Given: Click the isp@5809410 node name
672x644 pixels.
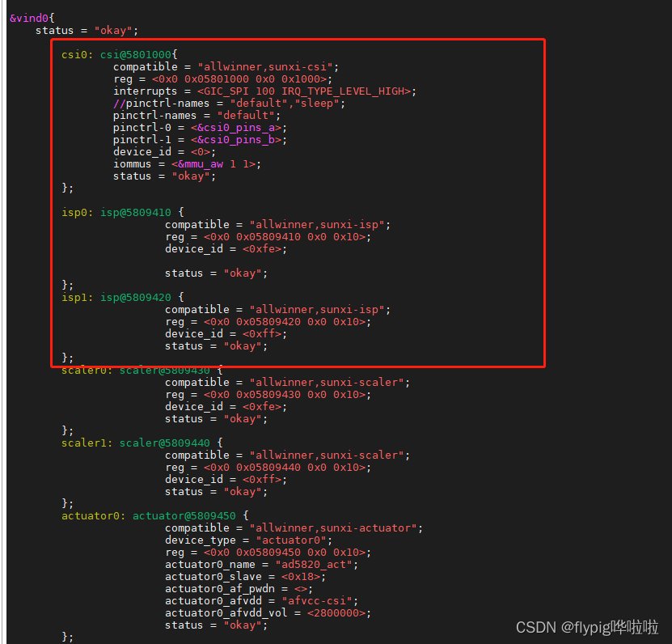Looking at the screenshot, I should [136, 212].
